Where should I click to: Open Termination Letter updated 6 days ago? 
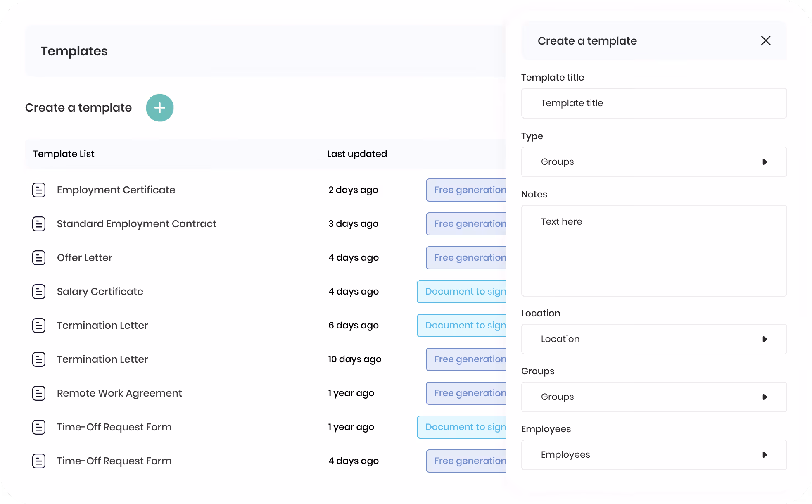click(x=102, y=326)
